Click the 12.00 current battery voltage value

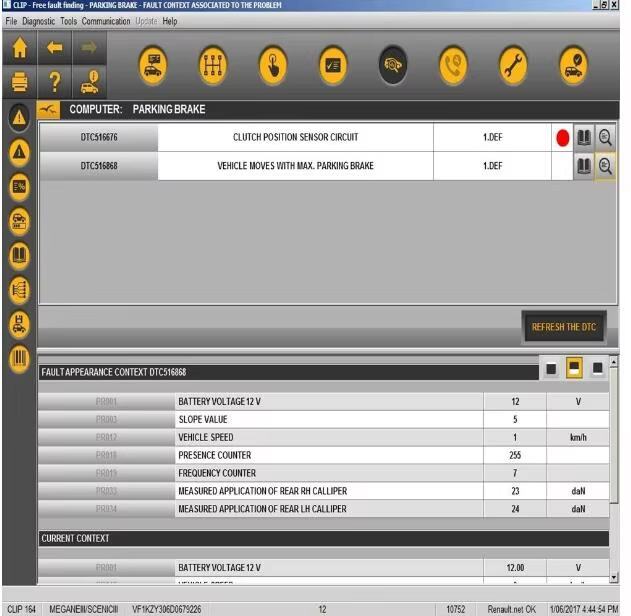click(515, 568)
